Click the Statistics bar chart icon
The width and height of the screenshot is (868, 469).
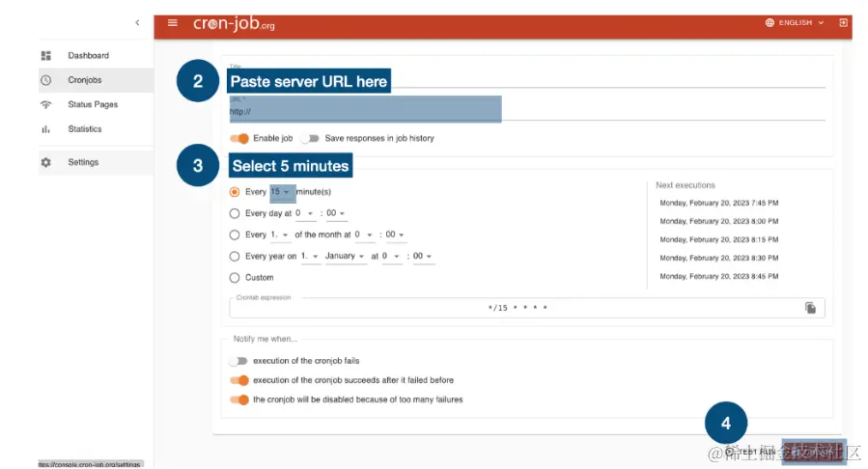point(46,129)
